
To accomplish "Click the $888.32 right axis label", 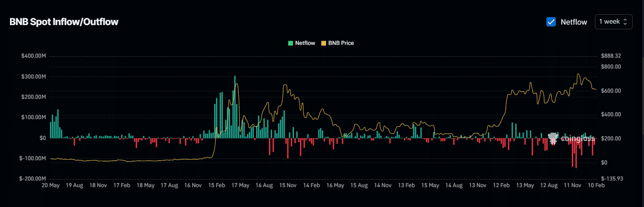I will coord(611,56).
